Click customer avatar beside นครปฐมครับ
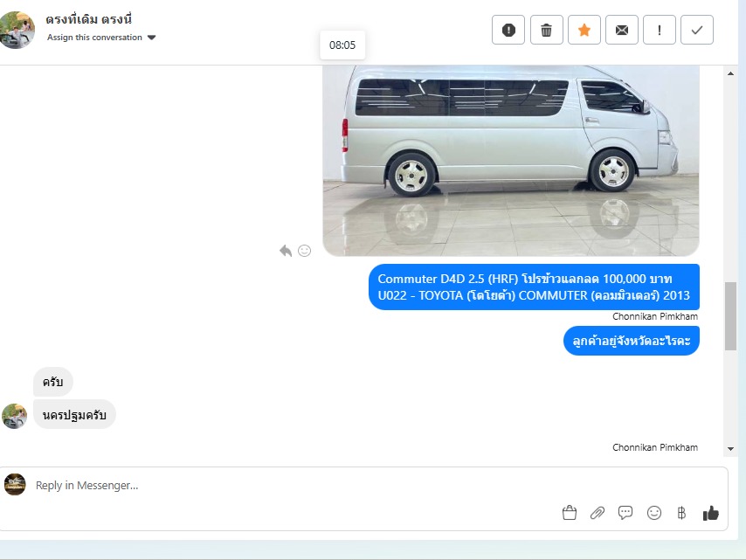This screenshot has height=560, width=746. (x=14, y=417)
